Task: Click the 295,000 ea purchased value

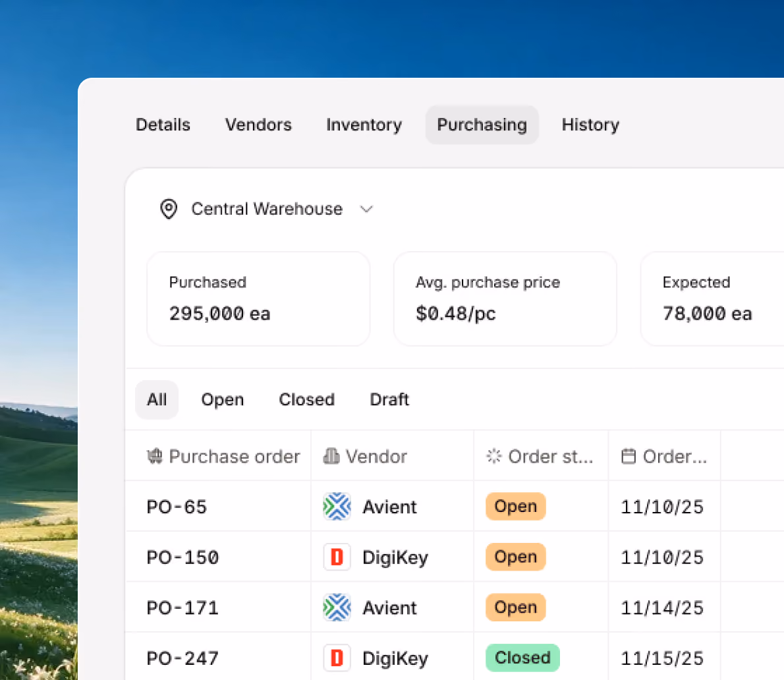Action: click(219, 314)
